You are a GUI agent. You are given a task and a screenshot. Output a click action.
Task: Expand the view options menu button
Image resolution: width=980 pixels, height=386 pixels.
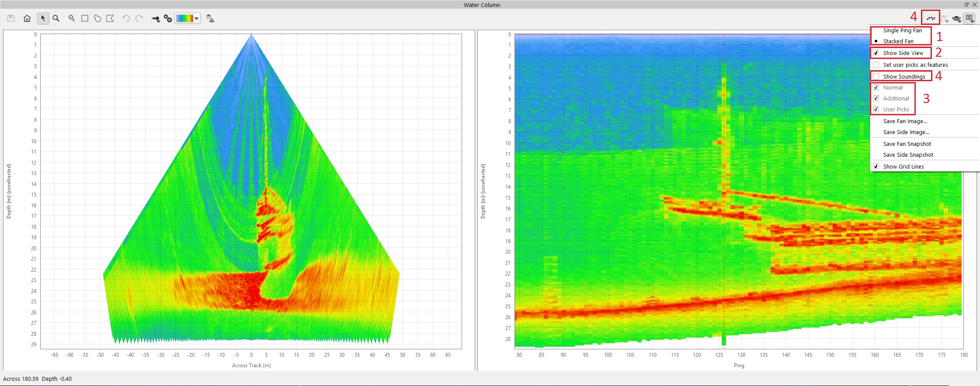click(x=970, y=18)
